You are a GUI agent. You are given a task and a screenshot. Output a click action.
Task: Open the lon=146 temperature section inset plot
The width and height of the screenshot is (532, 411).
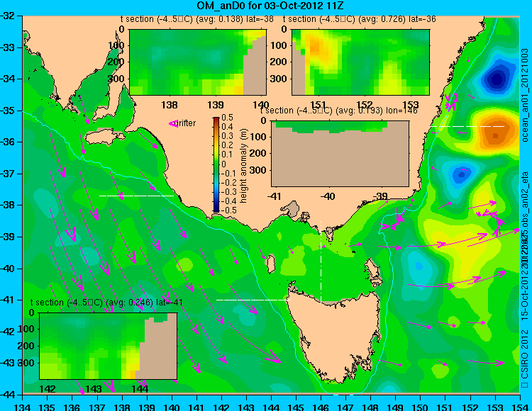[340, 154]
